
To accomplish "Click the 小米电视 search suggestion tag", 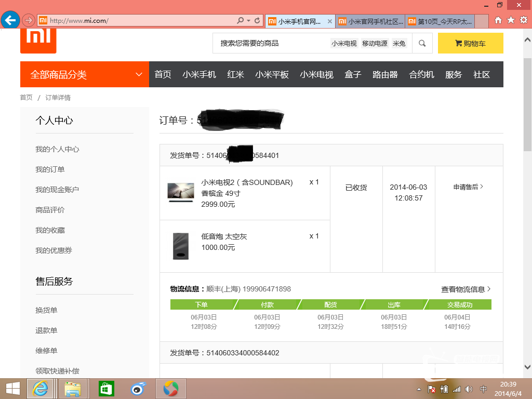I will (344, 44).
